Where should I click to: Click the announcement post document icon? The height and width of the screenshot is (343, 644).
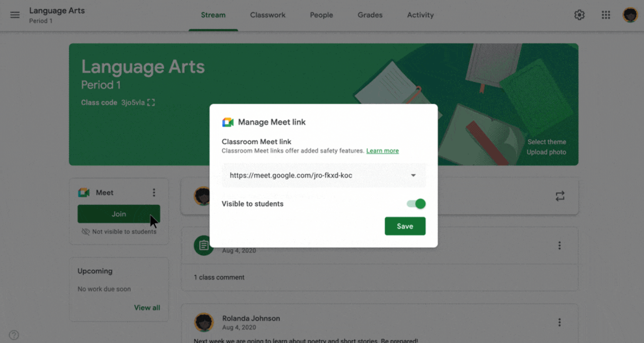click(204, 246)
